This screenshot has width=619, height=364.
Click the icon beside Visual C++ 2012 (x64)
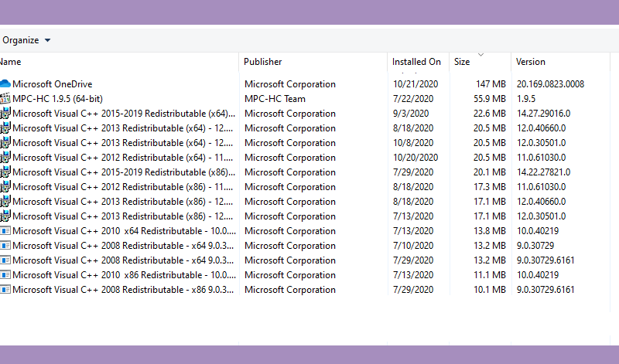click(5, 158)
